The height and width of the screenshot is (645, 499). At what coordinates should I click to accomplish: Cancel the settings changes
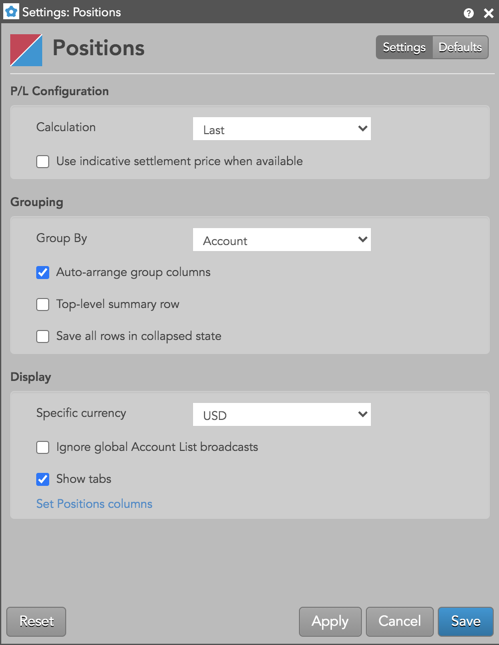coord(399,622)
